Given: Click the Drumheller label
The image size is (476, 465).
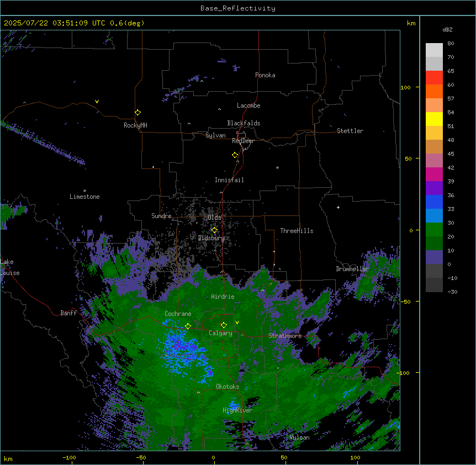Looking at the screenshot, I should (x=352, y=269).
